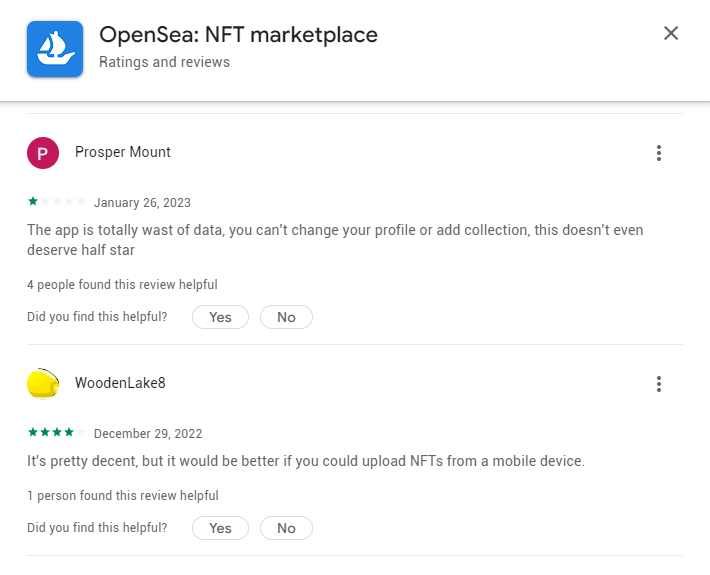Mark Prosper Mount's review helpful with Yes

pyautogui.click(x=221, y=317)
